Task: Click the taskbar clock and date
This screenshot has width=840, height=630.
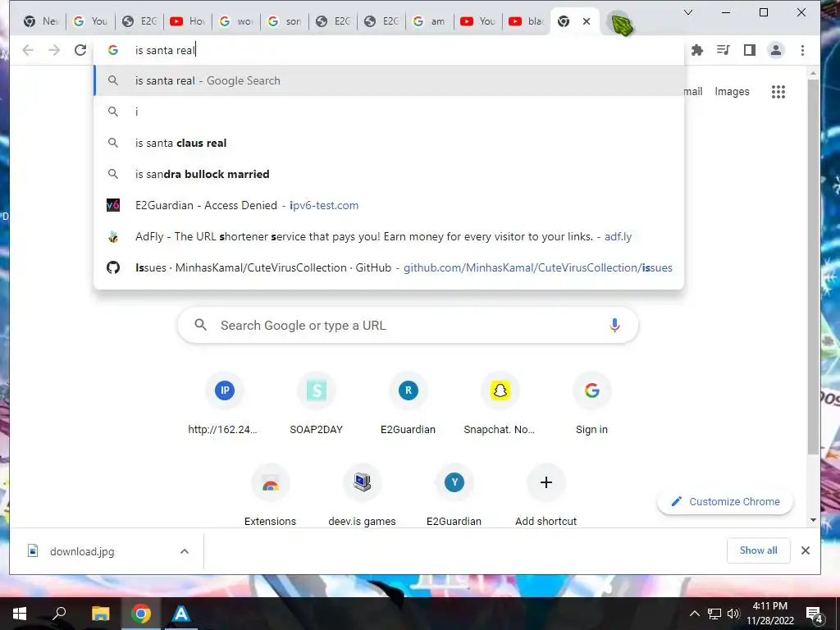Action: (769, 614)
